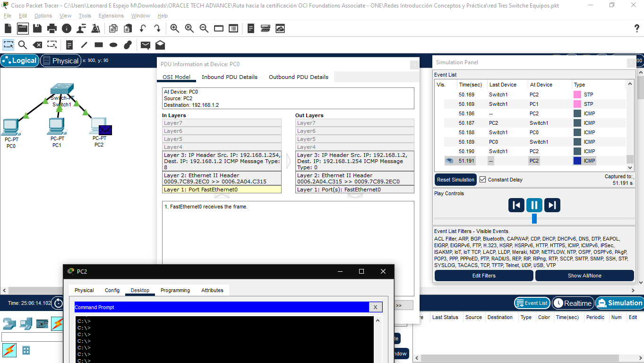Pick the Draw Line tool
This screenshot has height=363, width=644.
[x=84, y=45]
